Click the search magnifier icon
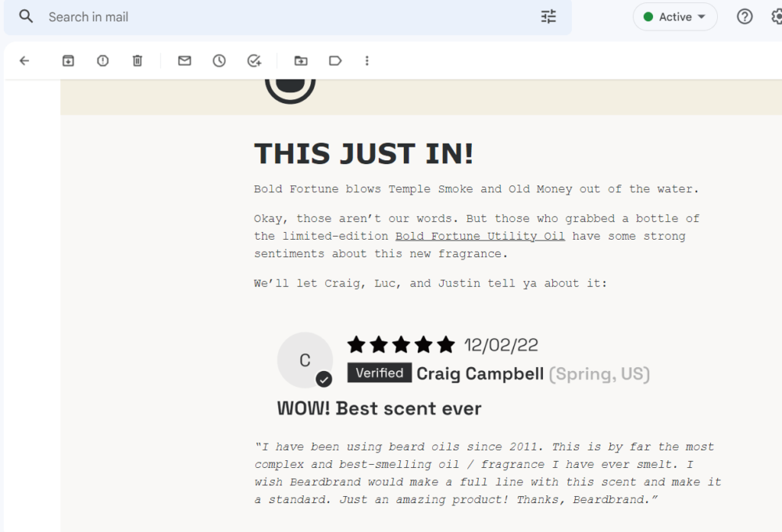This screenshot has height=532, width=782. (x=26, y=17)
